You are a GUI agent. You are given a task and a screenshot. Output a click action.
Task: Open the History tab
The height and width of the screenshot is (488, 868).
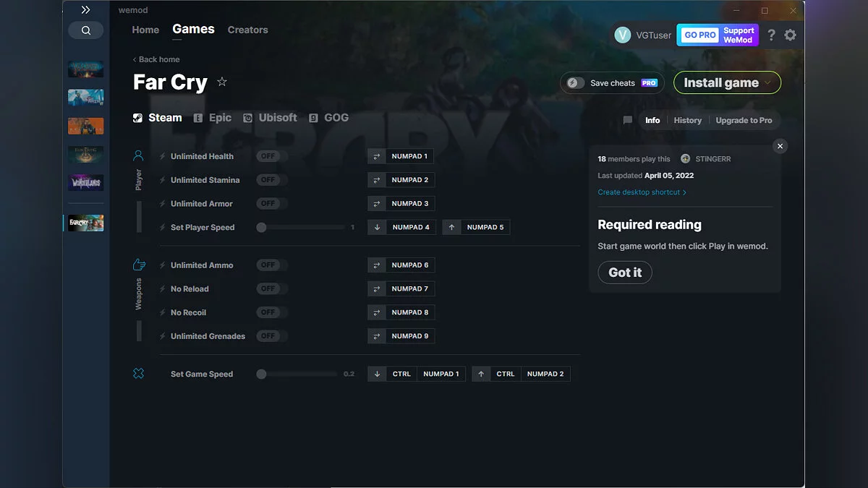[687, 121]
